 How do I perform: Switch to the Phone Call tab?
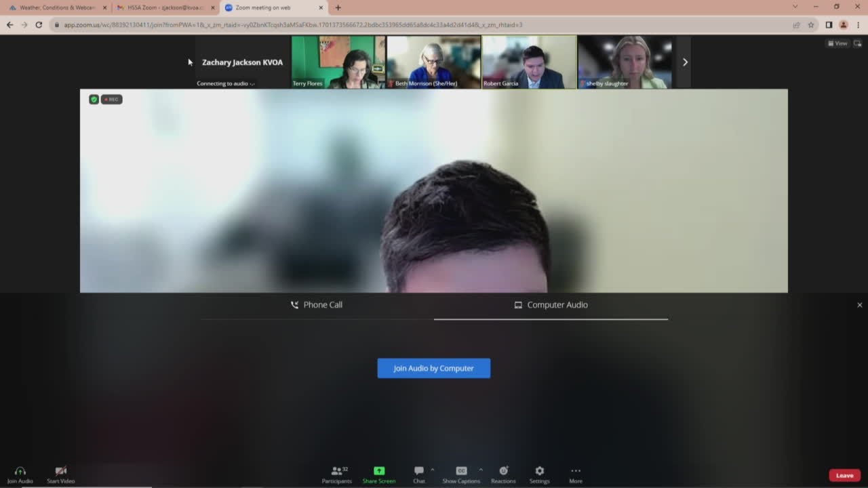(x=317, y=305)
